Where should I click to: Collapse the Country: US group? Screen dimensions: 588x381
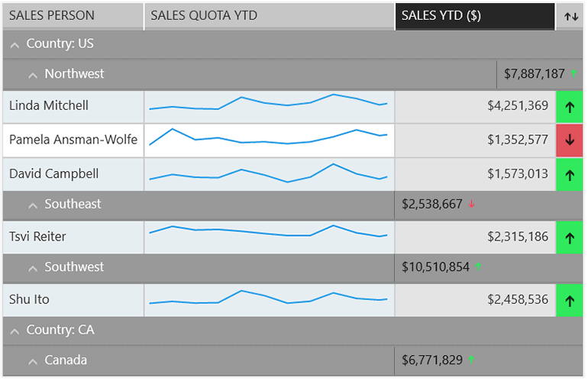[15, 44]
